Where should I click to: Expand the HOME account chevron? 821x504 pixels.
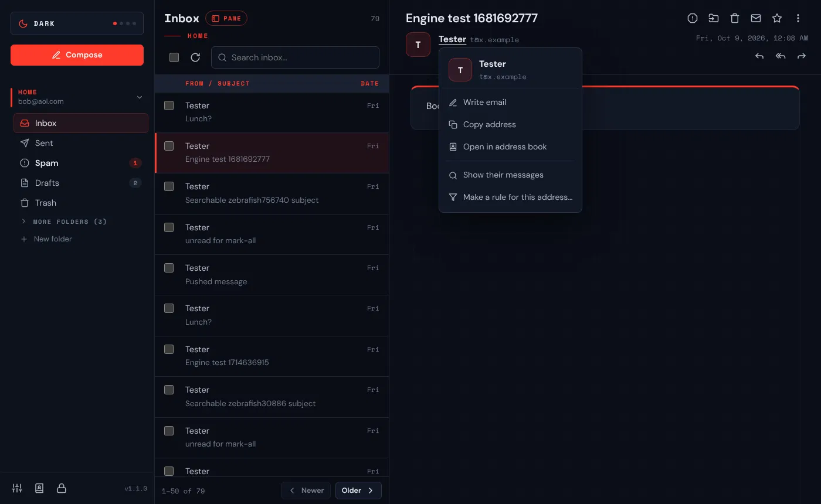140,97
